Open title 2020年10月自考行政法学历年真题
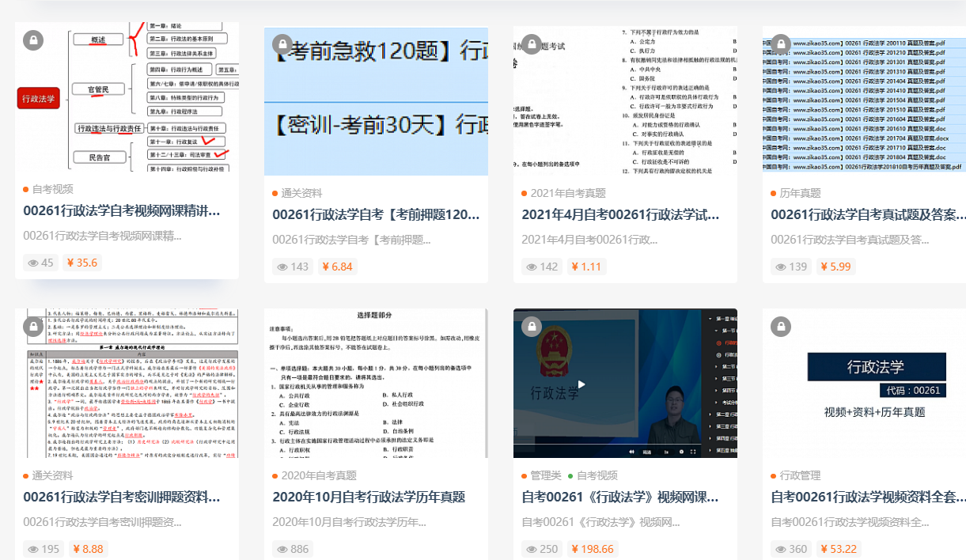 [x=369, y=497]
